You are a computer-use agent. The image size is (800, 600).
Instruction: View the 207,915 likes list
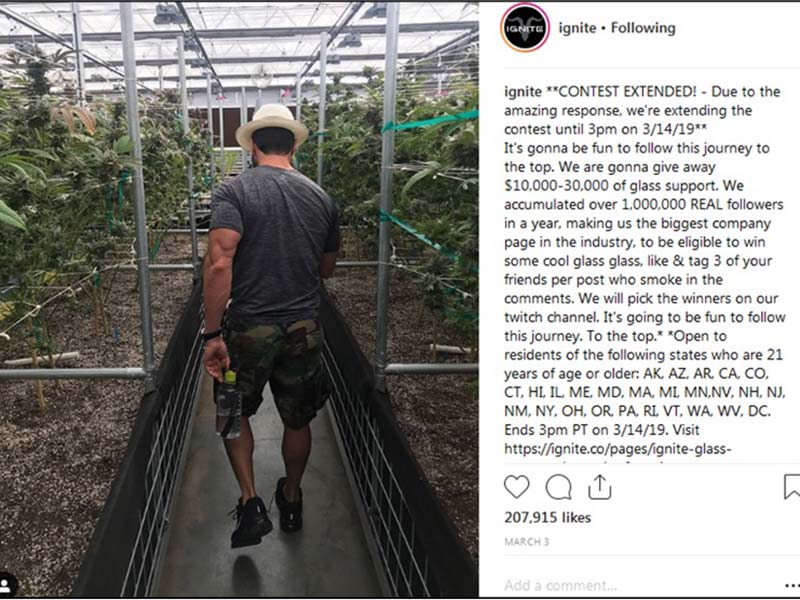[547, 517]
